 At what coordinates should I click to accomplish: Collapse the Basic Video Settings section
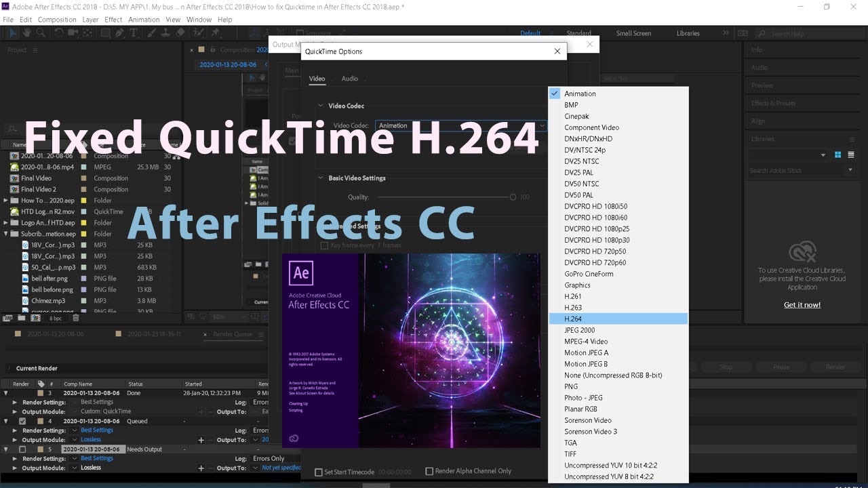tap(321, 178)
